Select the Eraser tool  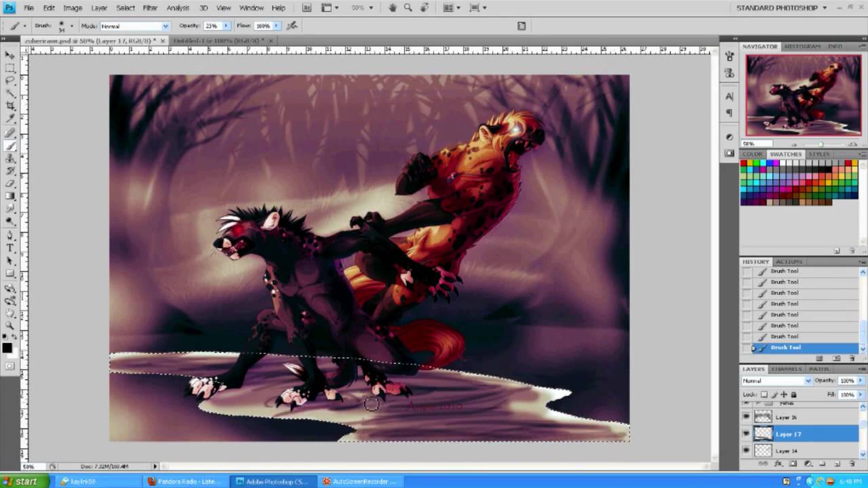click(10, 184)
